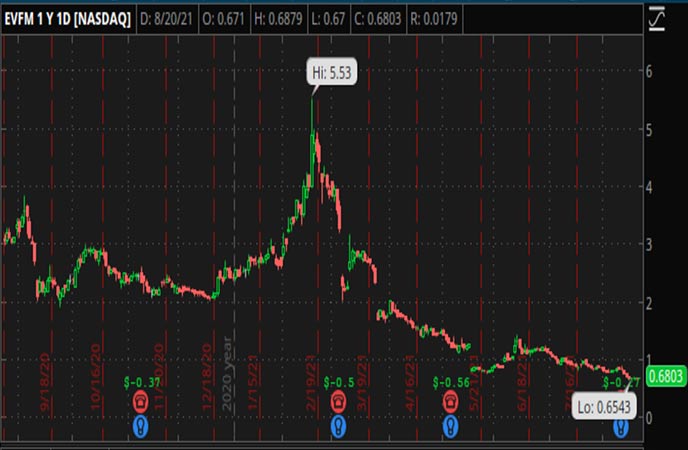This screenshot has height=450, width=688.
Task: Click the $-0.37 earnings estimate label
Action: click(141, 382)
